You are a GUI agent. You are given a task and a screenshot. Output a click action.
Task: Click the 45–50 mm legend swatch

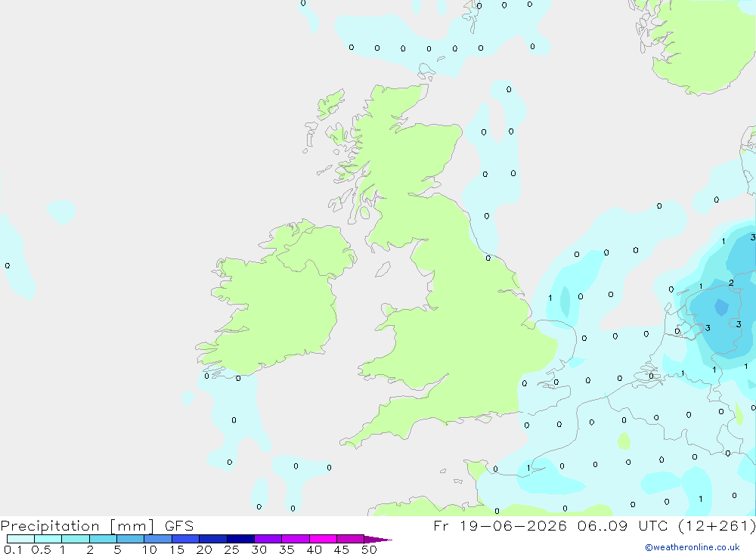click(x=350, y=539)
